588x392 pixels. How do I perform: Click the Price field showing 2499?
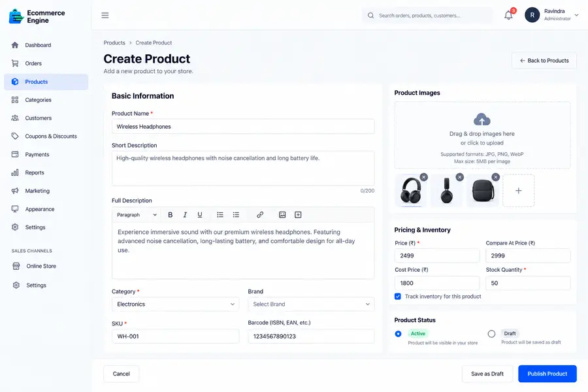coord(437,255)
